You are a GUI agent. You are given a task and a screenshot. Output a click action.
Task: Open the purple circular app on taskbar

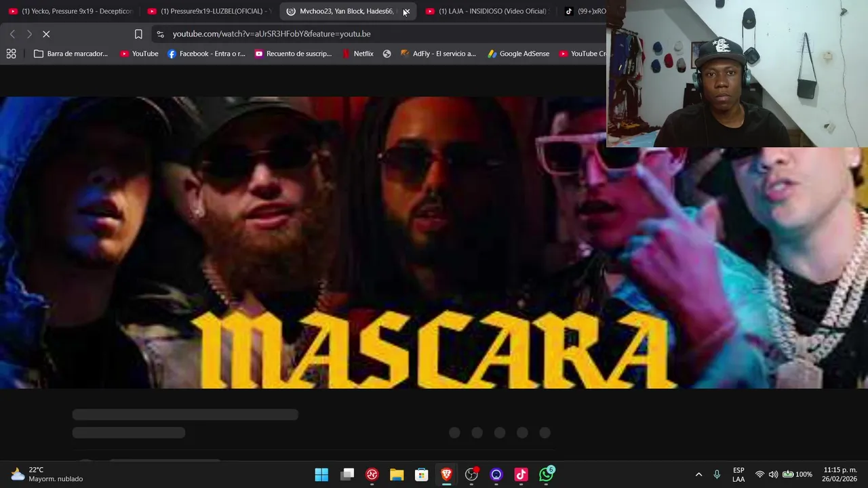tap(496, 474)
